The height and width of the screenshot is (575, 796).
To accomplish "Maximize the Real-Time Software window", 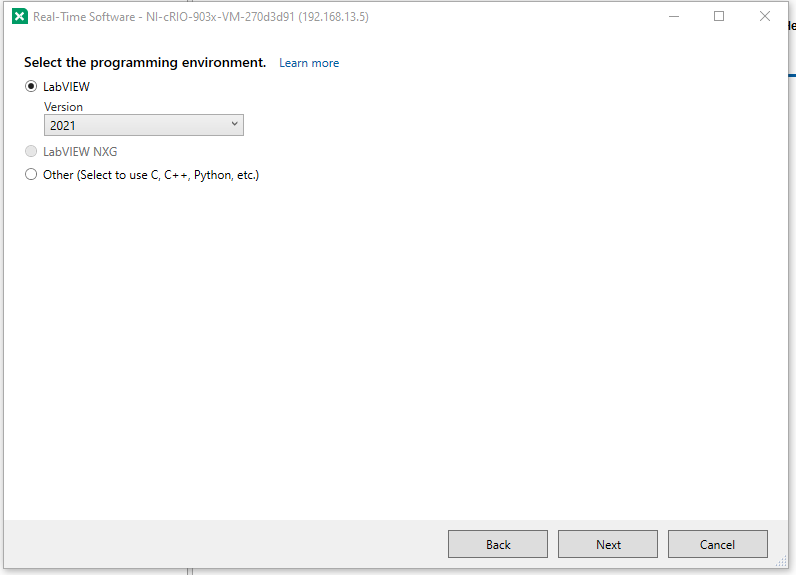I will [x=719, y=16].
